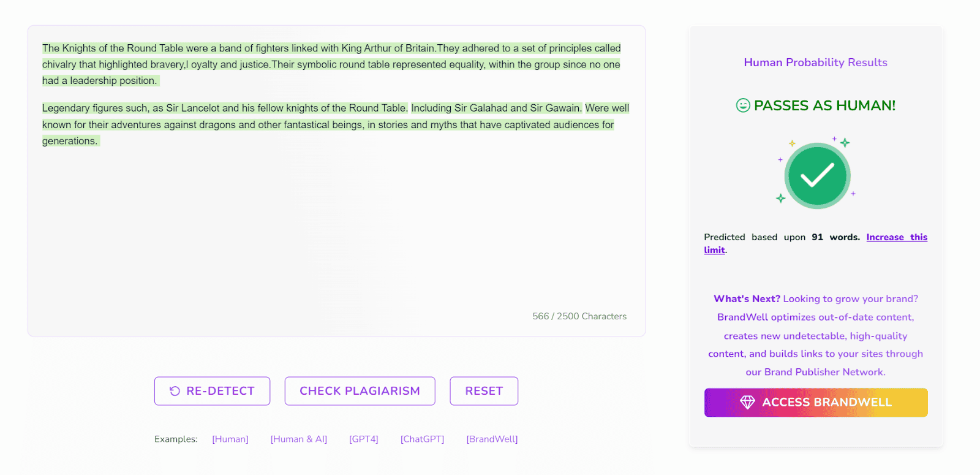Viewport: 980px width, 475px height.
Task: Open the [BrandWell] example link
Action: 492,439
